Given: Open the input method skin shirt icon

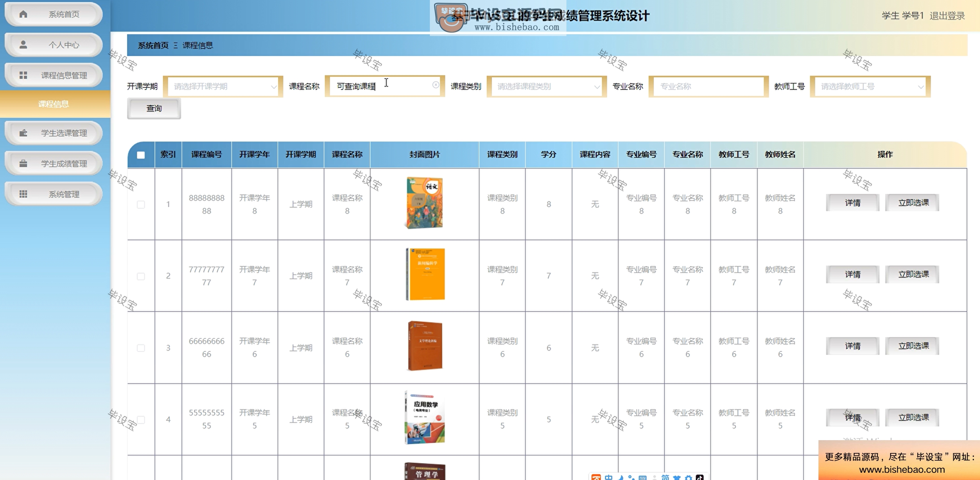Looking at the screenshot, I should pos(677,477).
